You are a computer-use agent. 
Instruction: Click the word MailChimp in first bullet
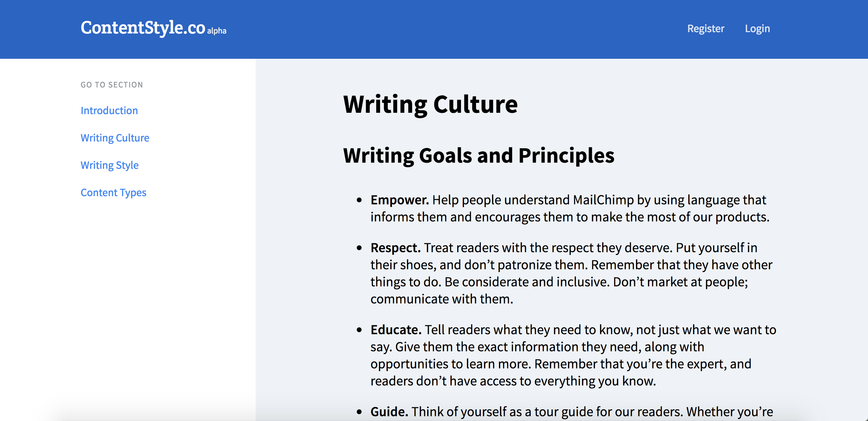[603, 200]
